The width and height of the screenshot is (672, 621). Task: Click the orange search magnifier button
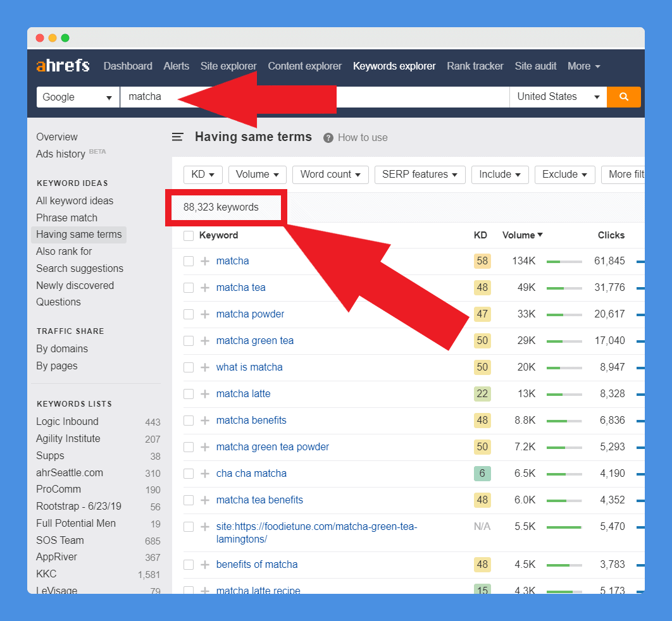click(x=623, y=97)
